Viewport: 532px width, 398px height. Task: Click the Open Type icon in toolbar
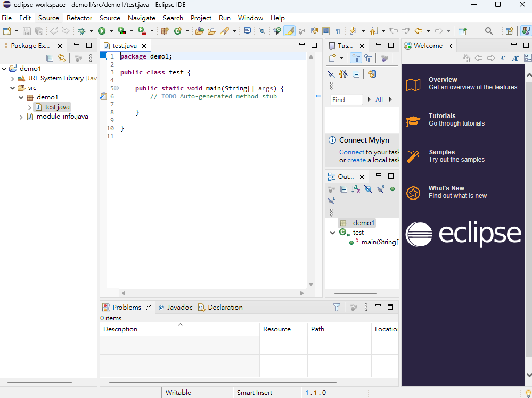coord(199,31)
